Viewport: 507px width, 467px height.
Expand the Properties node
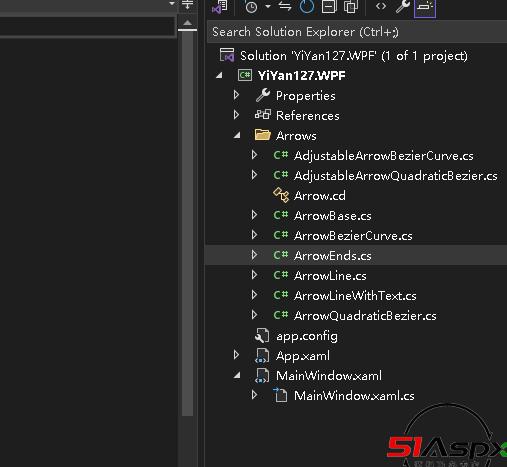(236, 95)
